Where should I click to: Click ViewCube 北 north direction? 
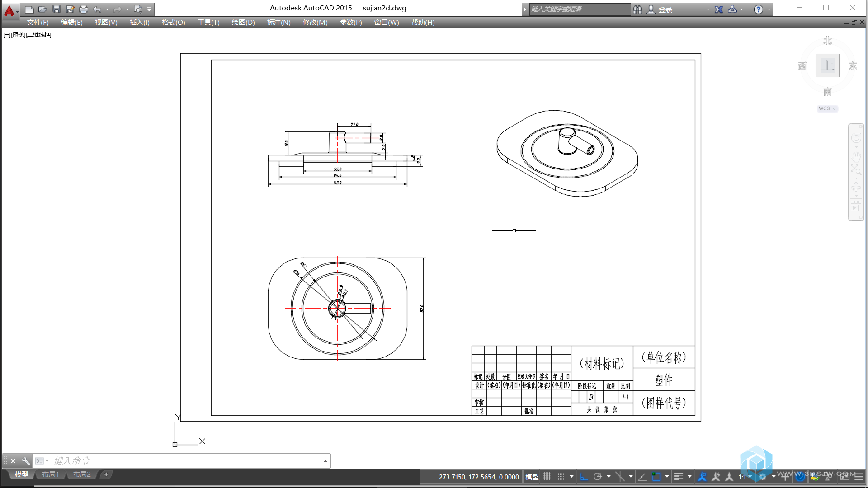coord(827,41)
